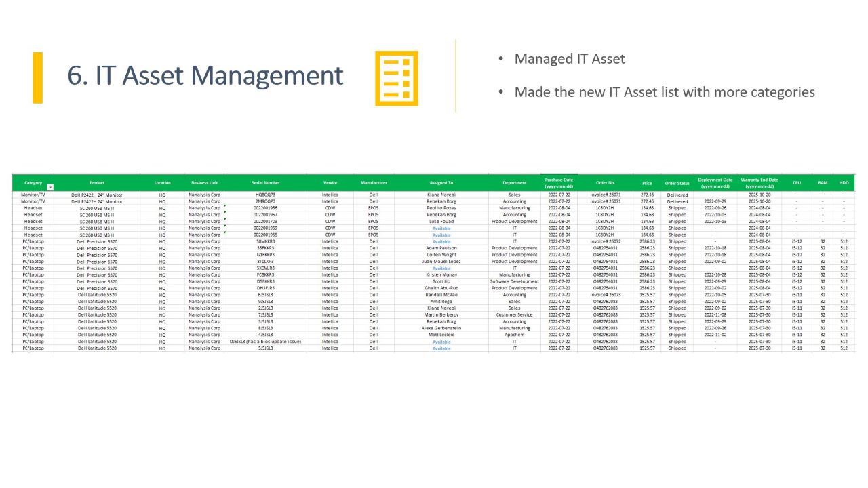Click the 'Assigned To' column header

tap(441, 183)
